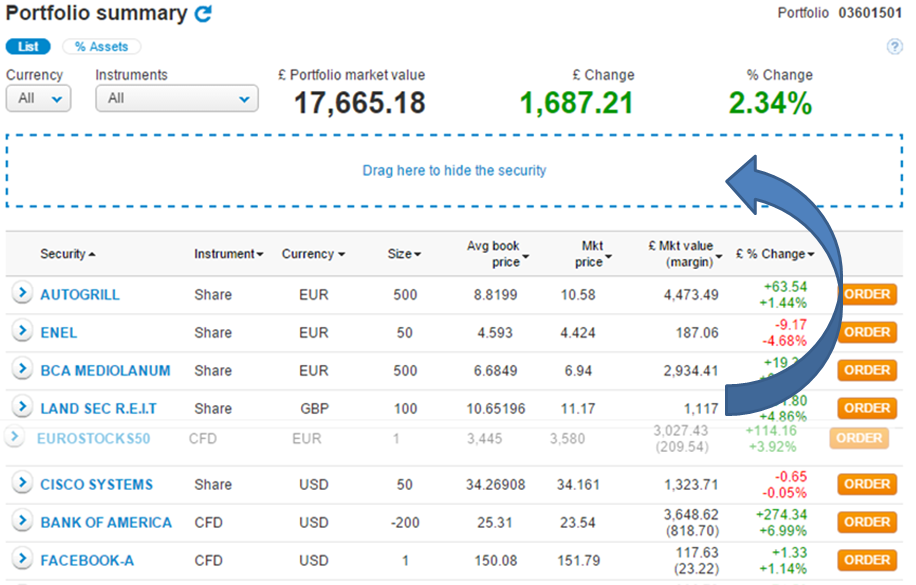Expand BANK OF AMERICA position arrow
916x585 pixels.
(x=21, y=522)
